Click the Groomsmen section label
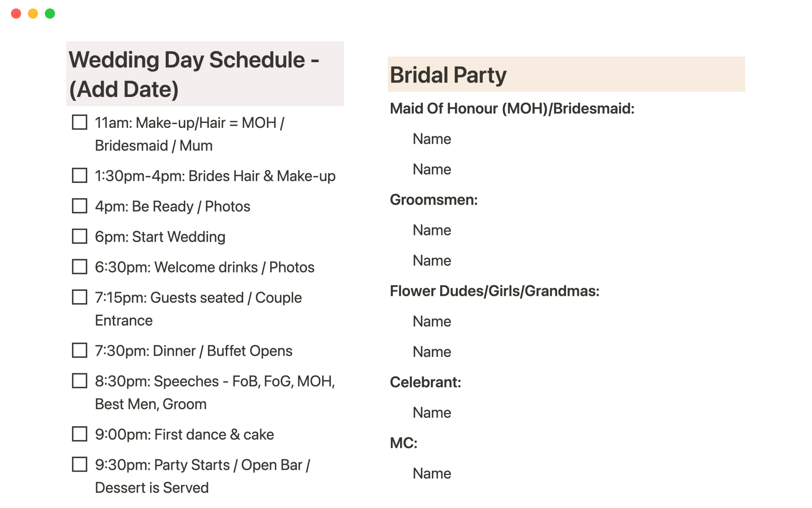812x508 pixels. click(433, 200)
